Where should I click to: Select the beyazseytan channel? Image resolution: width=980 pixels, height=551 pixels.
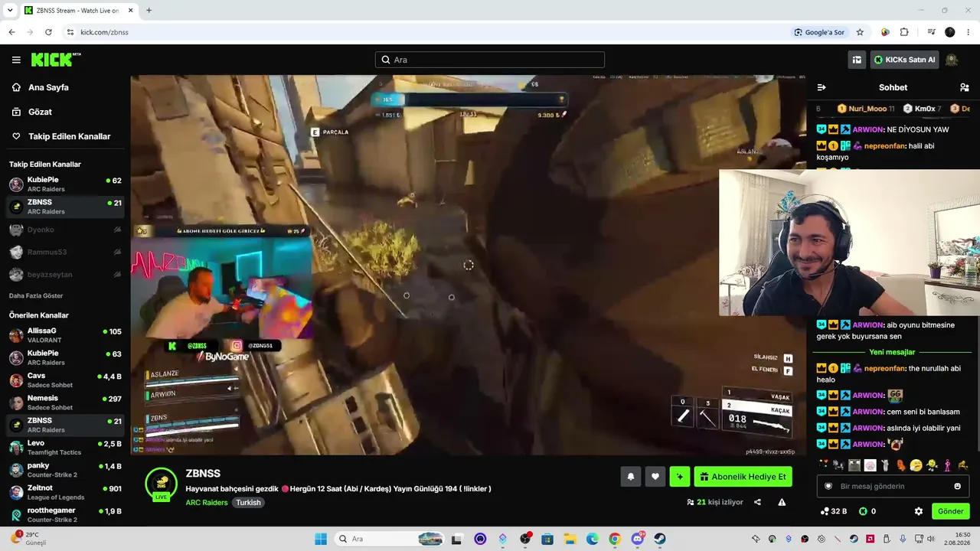coord(65,274)
